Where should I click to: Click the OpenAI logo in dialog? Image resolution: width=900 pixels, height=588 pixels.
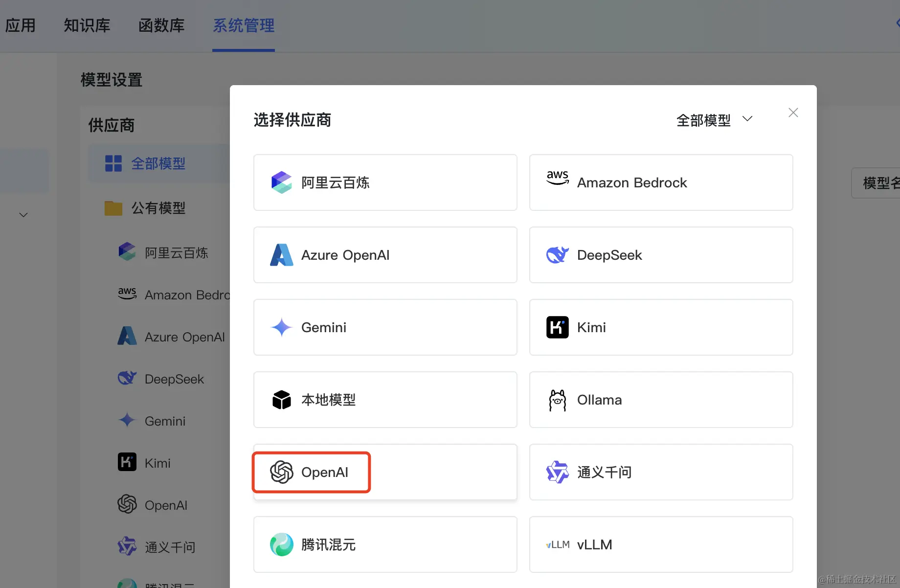click(x=282, y=472)
